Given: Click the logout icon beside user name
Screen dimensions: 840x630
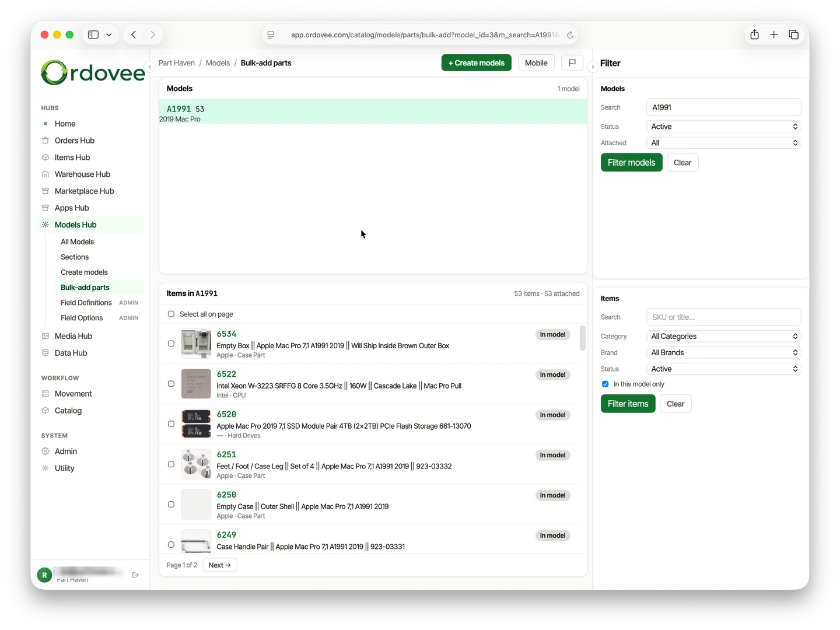Looking at the screenshot, I should pyautogui.click(x=135, y=575).
